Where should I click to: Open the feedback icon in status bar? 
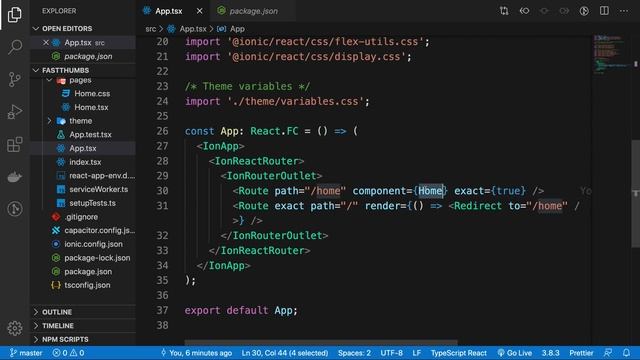coord(608,353)
